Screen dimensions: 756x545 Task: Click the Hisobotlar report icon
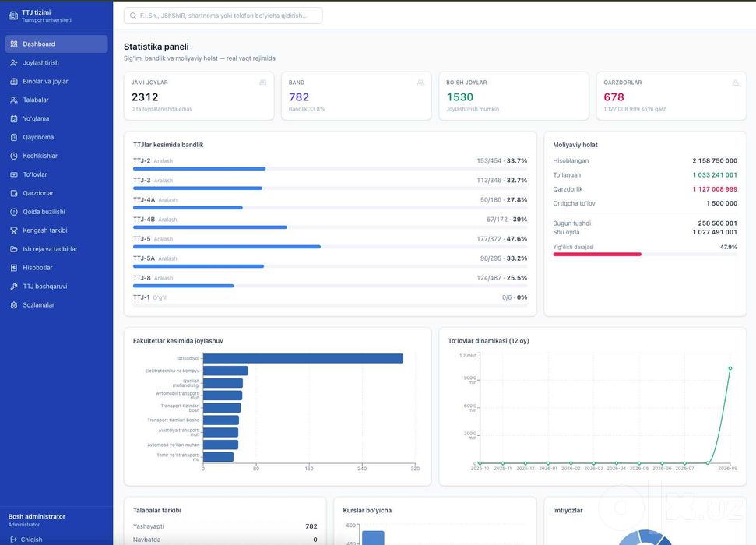coord(14,268)
